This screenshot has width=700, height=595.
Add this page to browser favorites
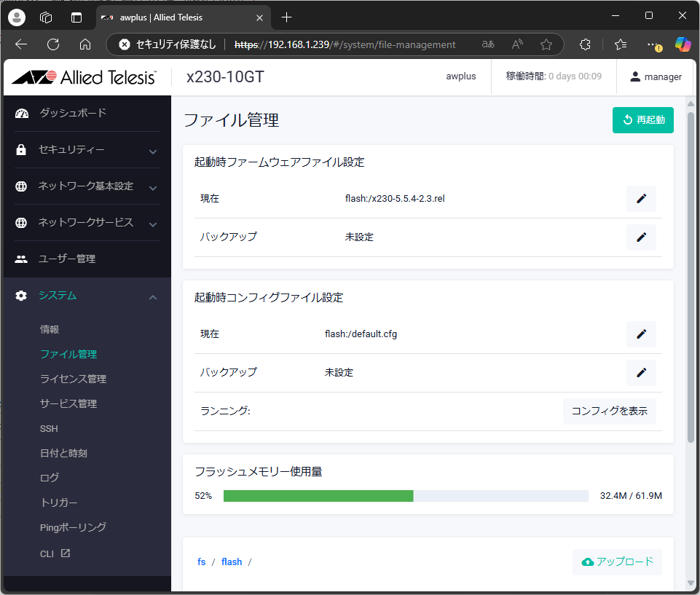(546, 44)
